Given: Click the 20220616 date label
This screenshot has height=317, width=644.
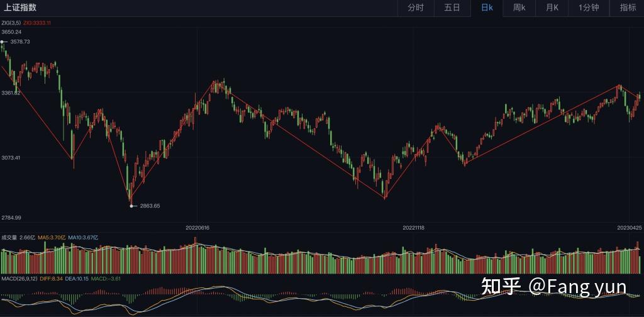Looking at the screenshot, I should (197, 228).
